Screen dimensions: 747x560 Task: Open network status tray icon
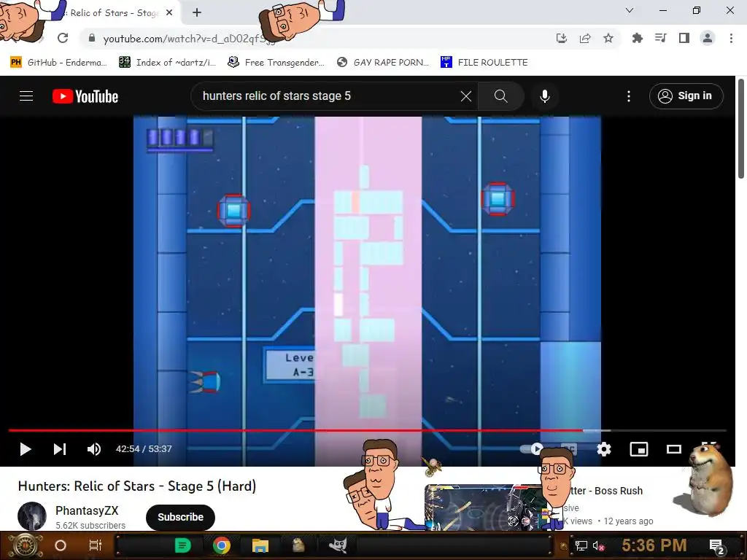coord(581,546)
